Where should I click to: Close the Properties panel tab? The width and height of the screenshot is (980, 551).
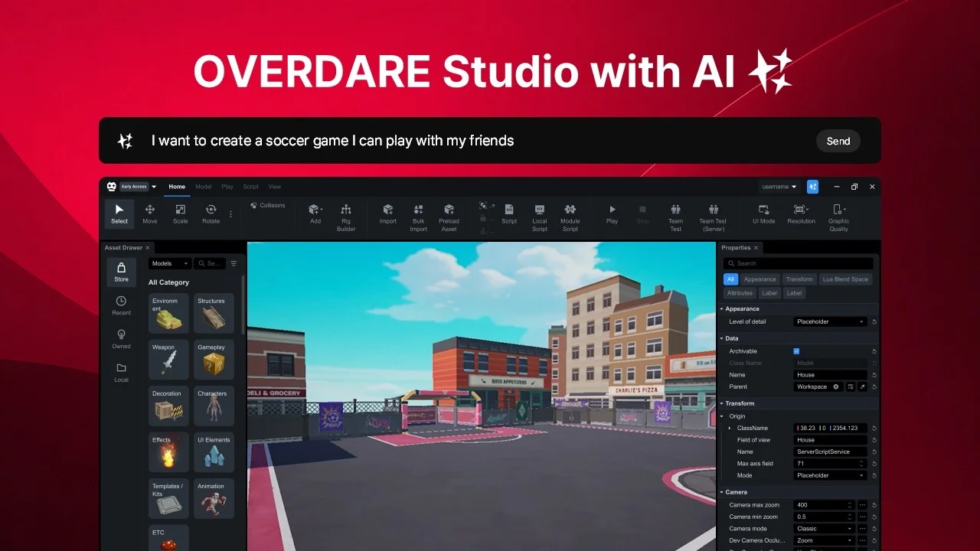756,248
